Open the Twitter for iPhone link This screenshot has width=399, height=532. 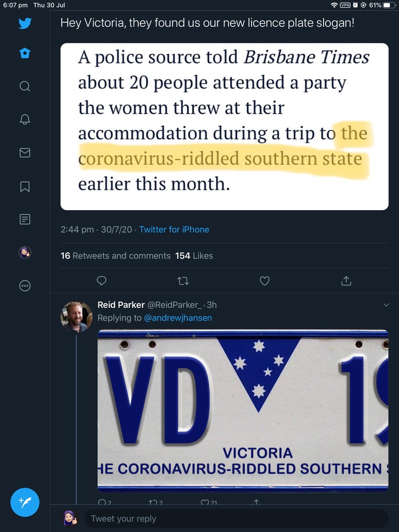pyautogui.click(x=174, y=229)
